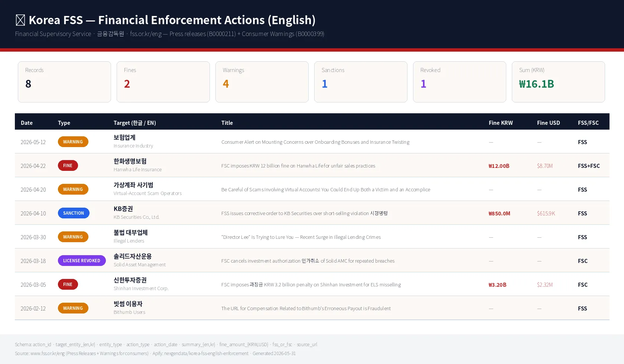Viewport: 624px width, 364px height.
Task: Click target name 빗썸 이용자
Action: tap(128, 304)
